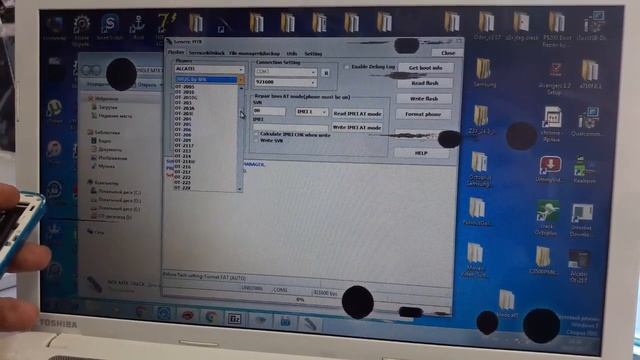Click Write IMEI AT mode button
This screenshot has height=360, width=640.
357,127
